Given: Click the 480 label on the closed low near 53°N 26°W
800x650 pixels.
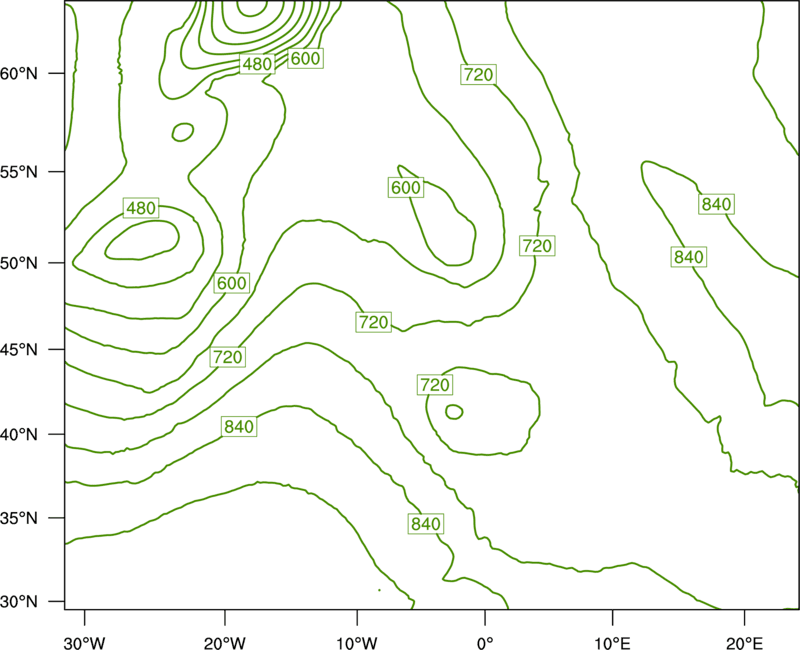Looking at the screenshot, I should (141, 208).
